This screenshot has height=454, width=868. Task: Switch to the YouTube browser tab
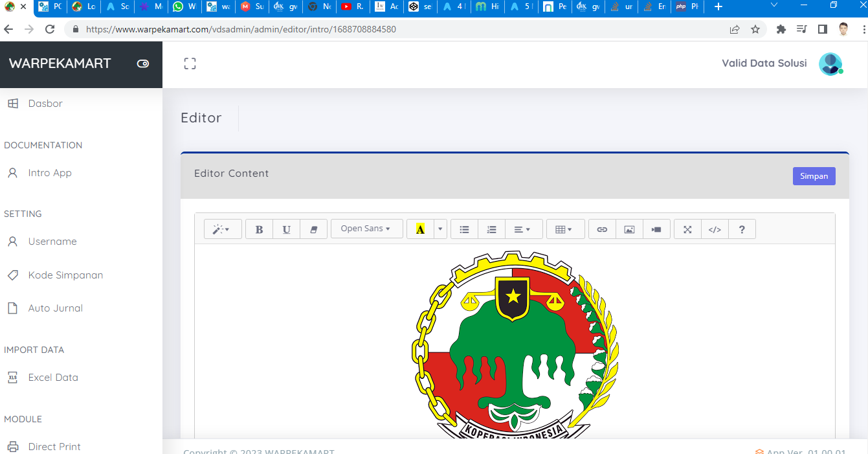(353, 6)
